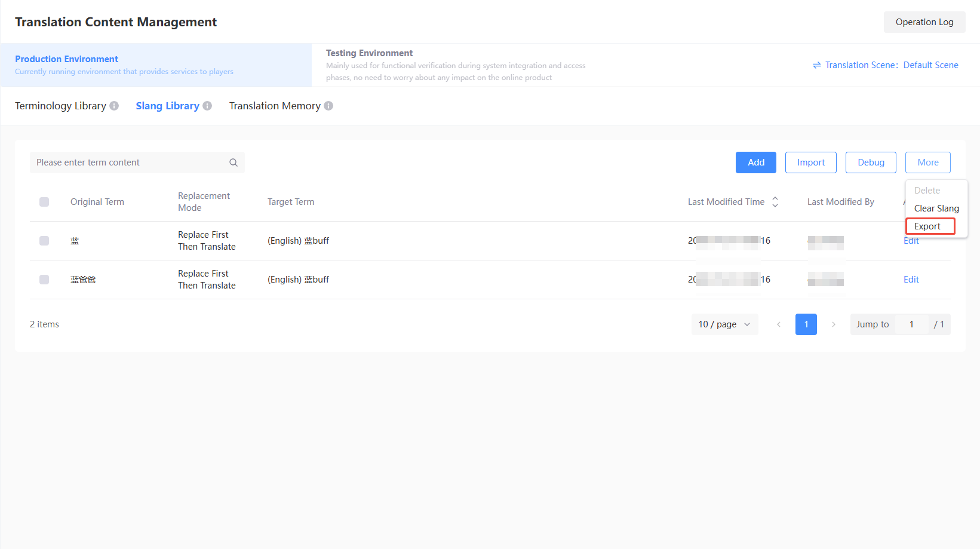
Task: Sort by Last Modified Time arrows
Action: [x=775, y=202]
